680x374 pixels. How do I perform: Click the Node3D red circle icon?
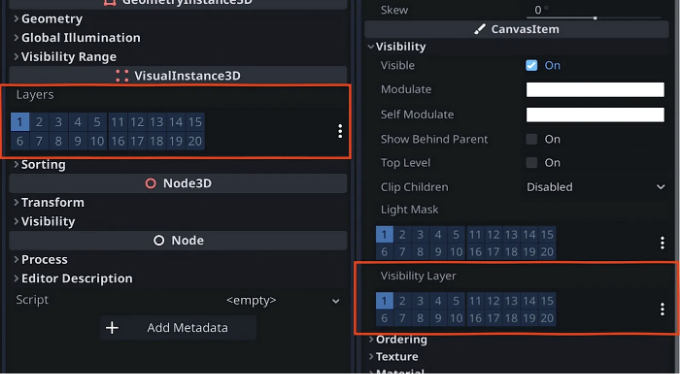click(150, 184)
